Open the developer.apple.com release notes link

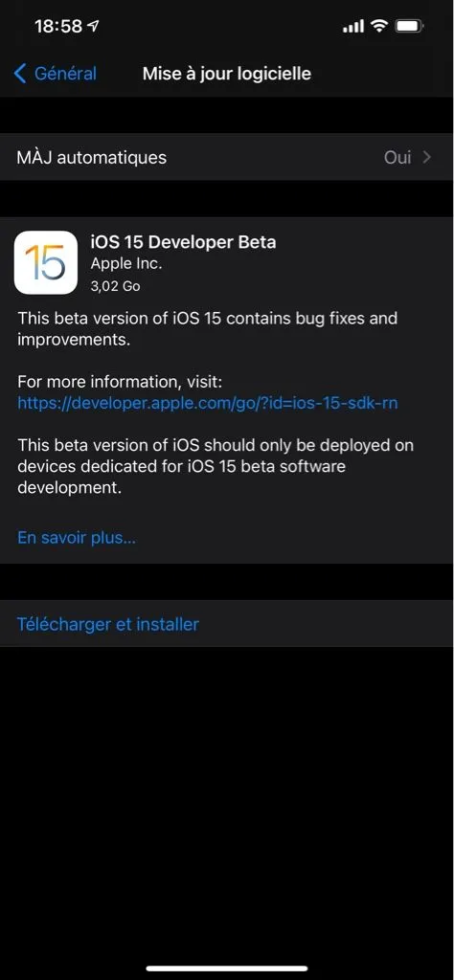tap(208, 403)
